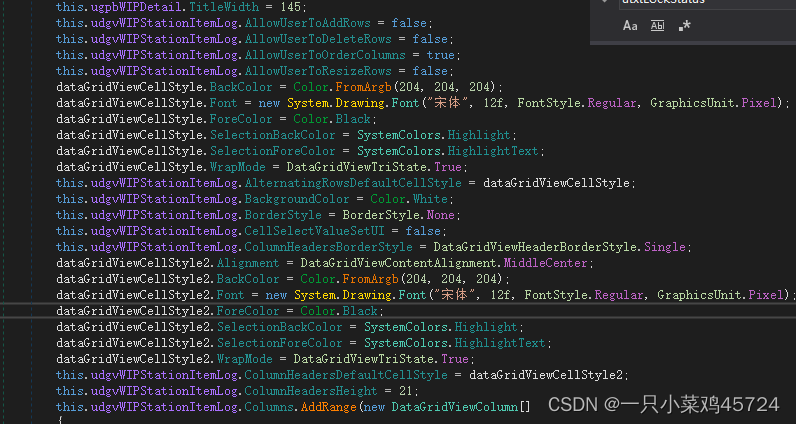Viewport: 796px width, 424px height.
Task: Click the ColumnHeadersDefaultCellStyle property
Action: click(x=346, y=375)
